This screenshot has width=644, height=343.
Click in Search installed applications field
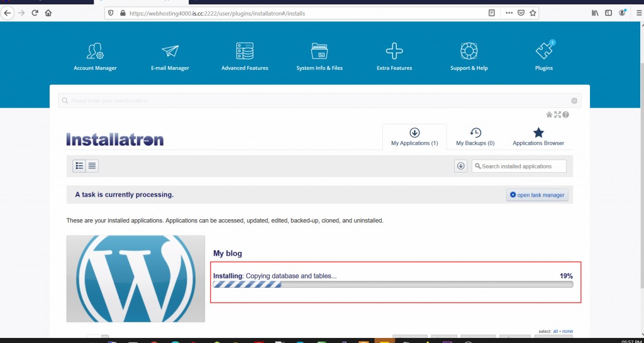[519, 166]
